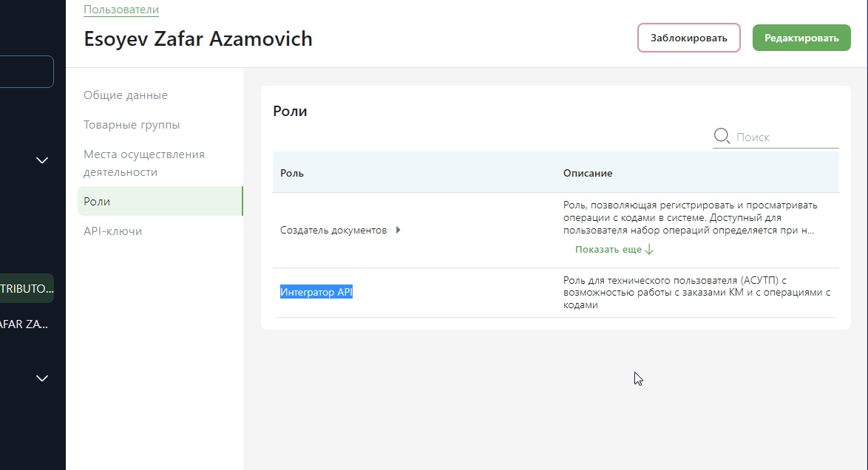The width and height of the screenshot is (868, 470).
Task: Click the Роль column header
Action: click(292, 173)
